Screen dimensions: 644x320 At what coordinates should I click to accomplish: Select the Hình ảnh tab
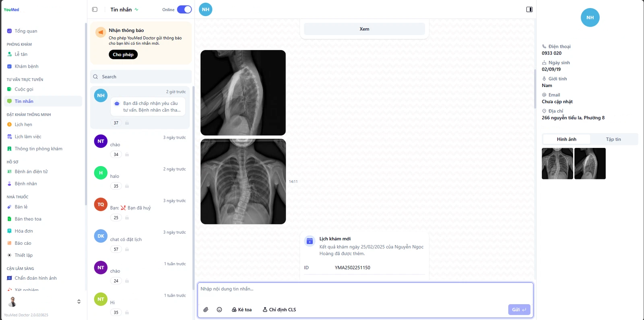coord(566,139)
